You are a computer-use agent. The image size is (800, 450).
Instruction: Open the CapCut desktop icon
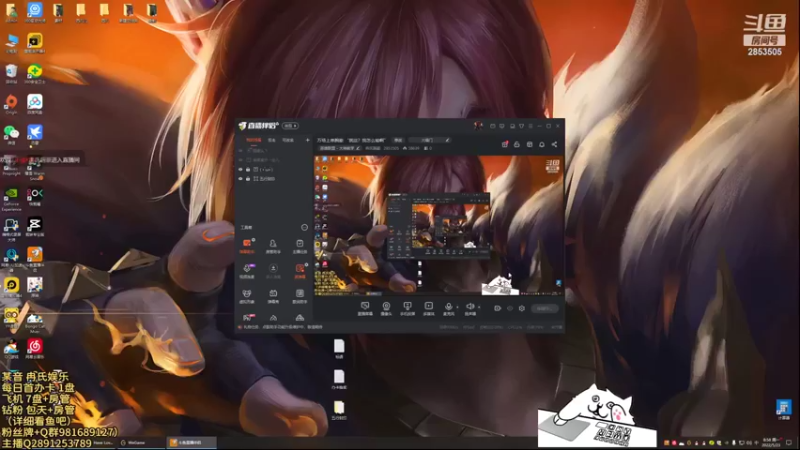pos(35,227)
